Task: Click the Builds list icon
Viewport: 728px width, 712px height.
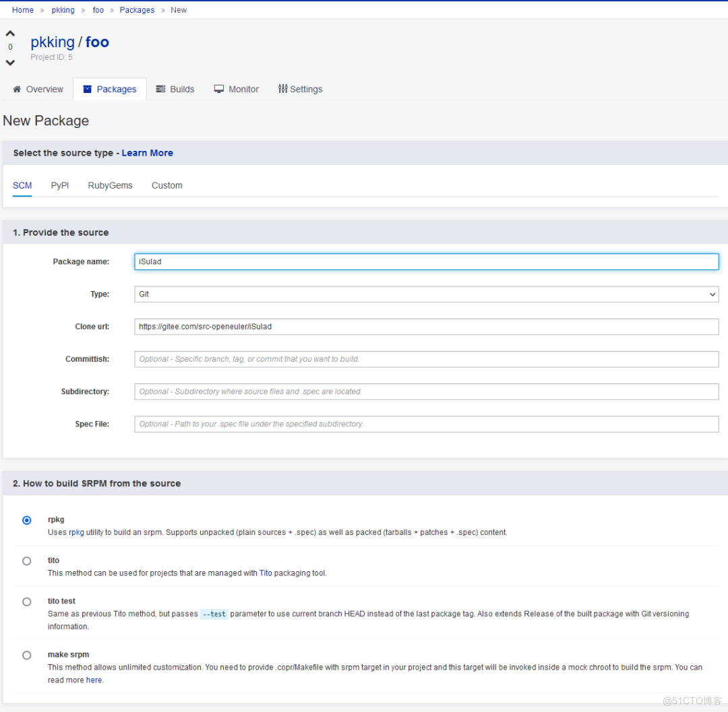Action: (x=160, y=89)
